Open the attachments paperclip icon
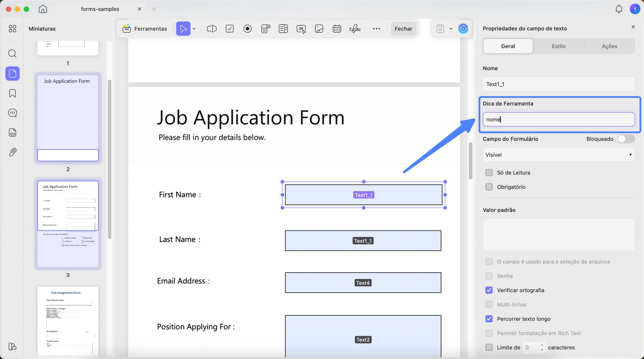644x359 pixels. tap(12, 152)
